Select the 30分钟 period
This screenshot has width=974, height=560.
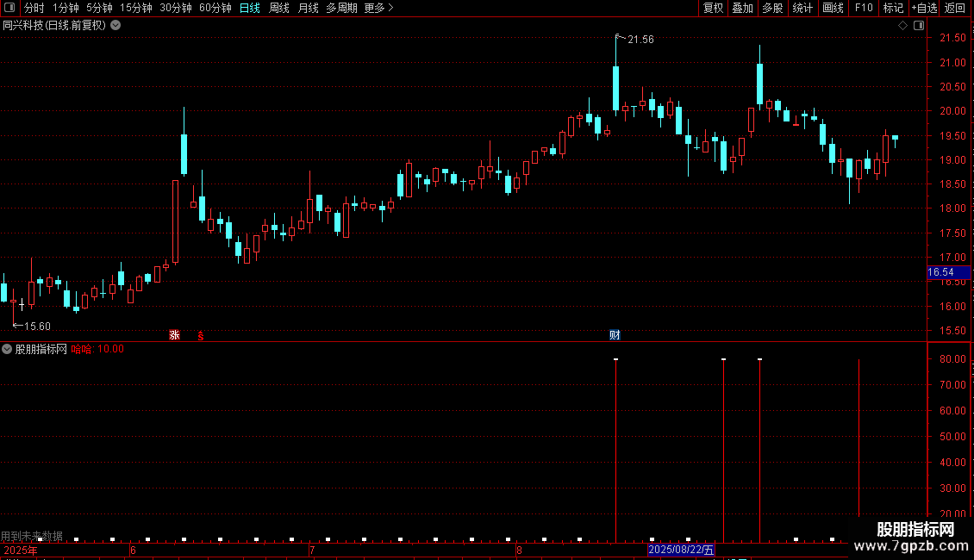click(176, 8)
